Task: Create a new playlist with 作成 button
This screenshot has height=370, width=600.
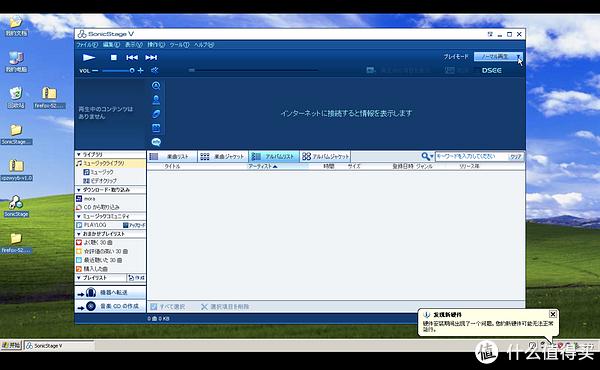Action: point(137,278)
